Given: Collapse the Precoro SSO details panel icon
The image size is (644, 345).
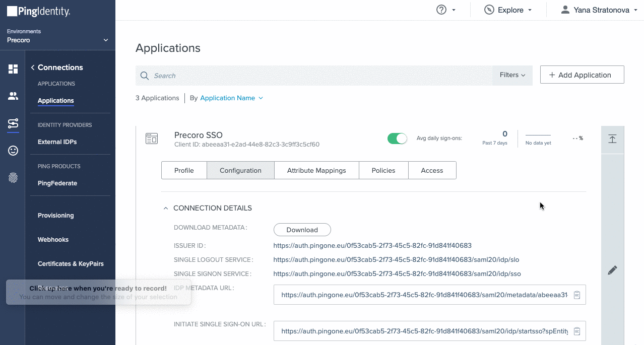Looking at the screenshot, I should pos(612,140).
